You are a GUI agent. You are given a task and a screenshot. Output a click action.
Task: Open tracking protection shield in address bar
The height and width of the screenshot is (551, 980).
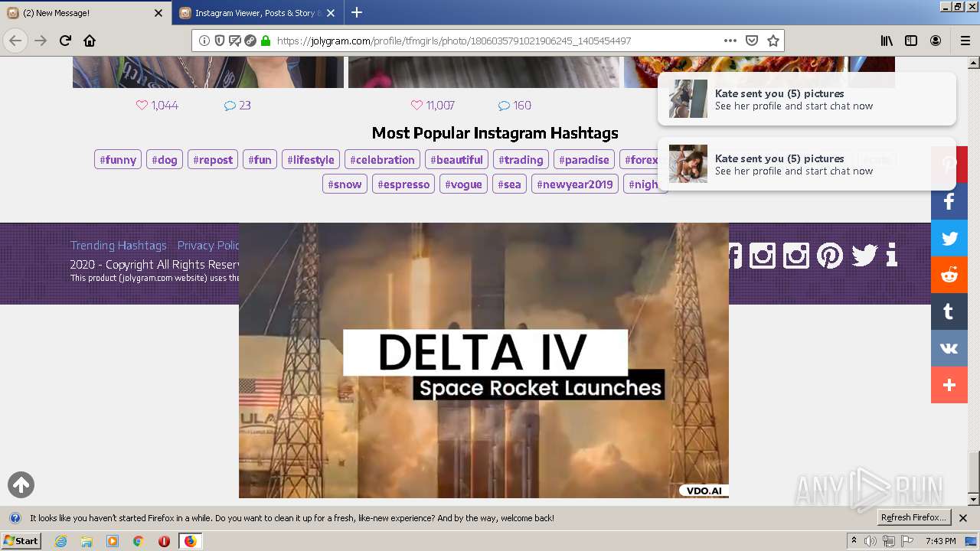[x=220, y=41]
